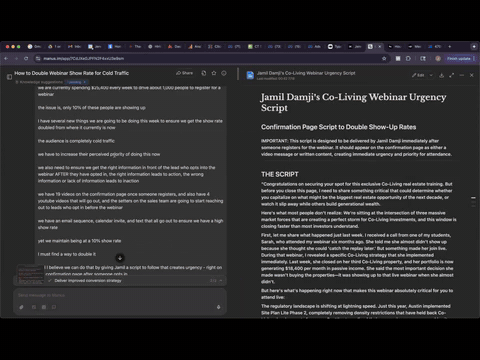Open Knowledge suggestions under the chat title
The width and height of the screenshot is (480, 360).
pyautogui.click(x=40, y=82)
